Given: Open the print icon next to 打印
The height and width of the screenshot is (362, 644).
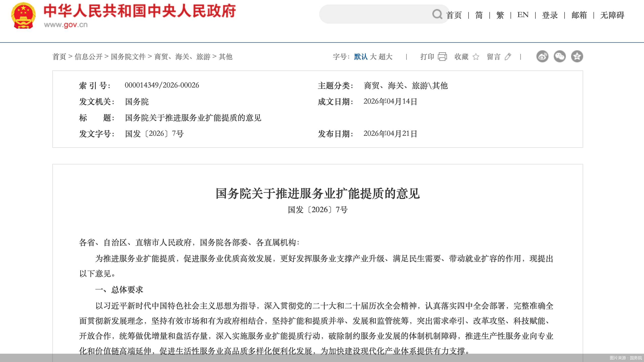Looking at the screenshot, I should (x=443, y=57).
